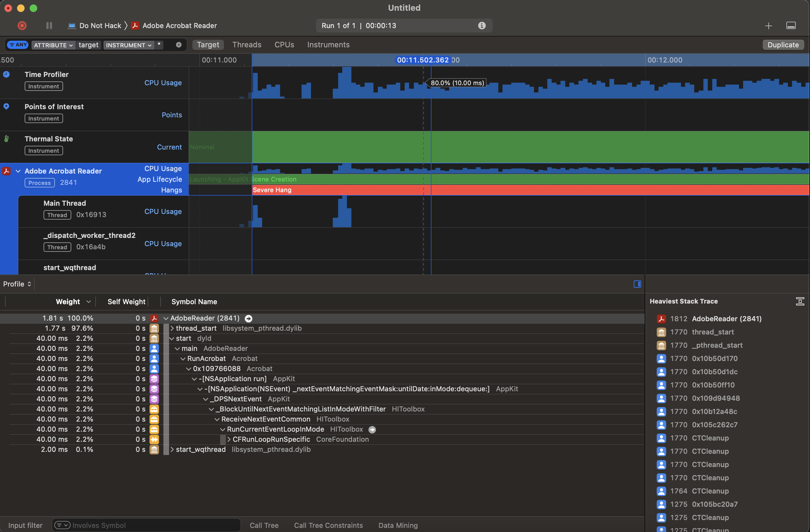Expand the thread_start call tree row
This screenshot has width=810, height=532.
[172, 328]
